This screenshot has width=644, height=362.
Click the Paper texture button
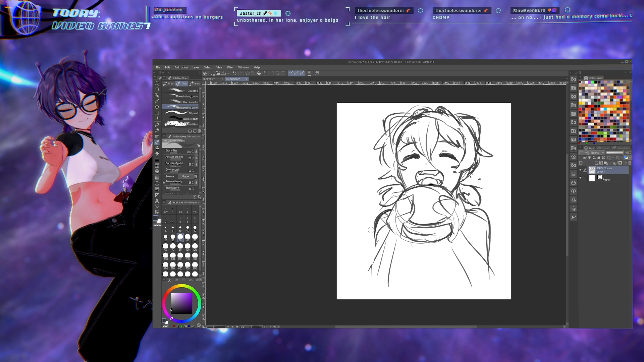coord(185,176)
